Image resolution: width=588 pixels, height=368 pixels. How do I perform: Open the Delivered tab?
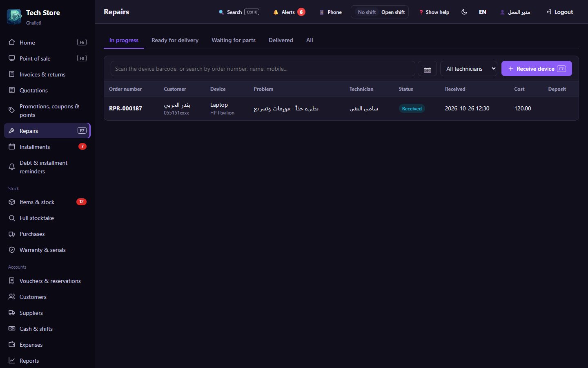coord(281,40)
